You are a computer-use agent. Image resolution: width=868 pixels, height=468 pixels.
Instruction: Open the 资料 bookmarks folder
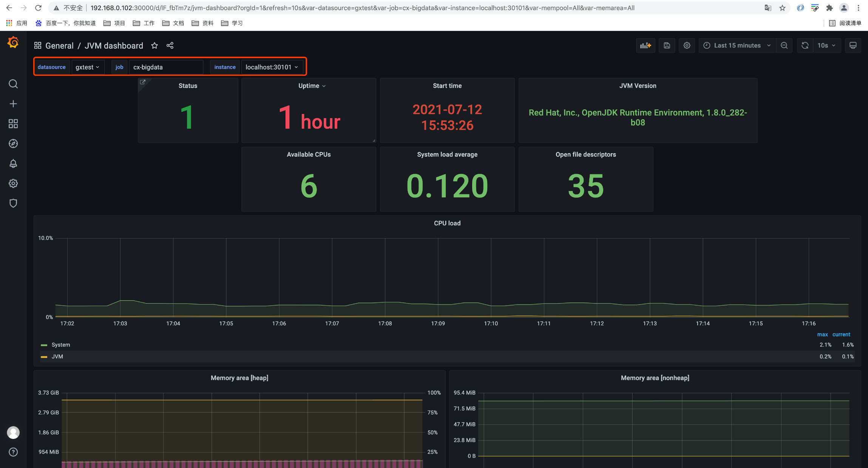point(203,23)
